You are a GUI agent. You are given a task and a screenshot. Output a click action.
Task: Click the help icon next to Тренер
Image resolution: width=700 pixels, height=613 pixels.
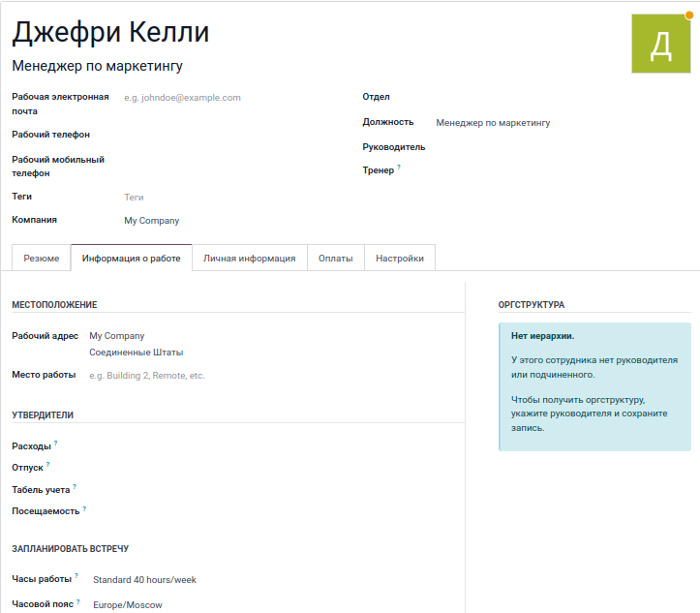tap(399, 168)
